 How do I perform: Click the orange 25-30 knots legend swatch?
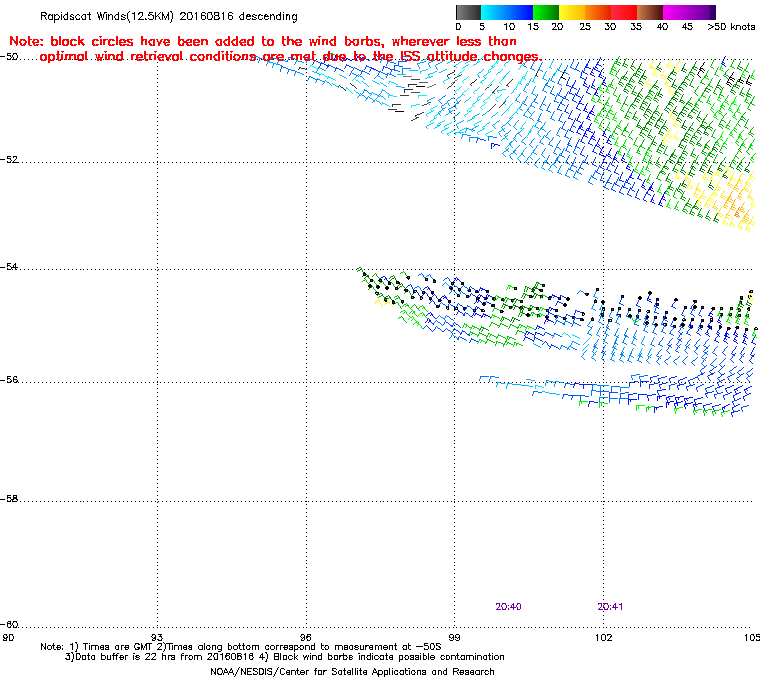click(598, 12)
